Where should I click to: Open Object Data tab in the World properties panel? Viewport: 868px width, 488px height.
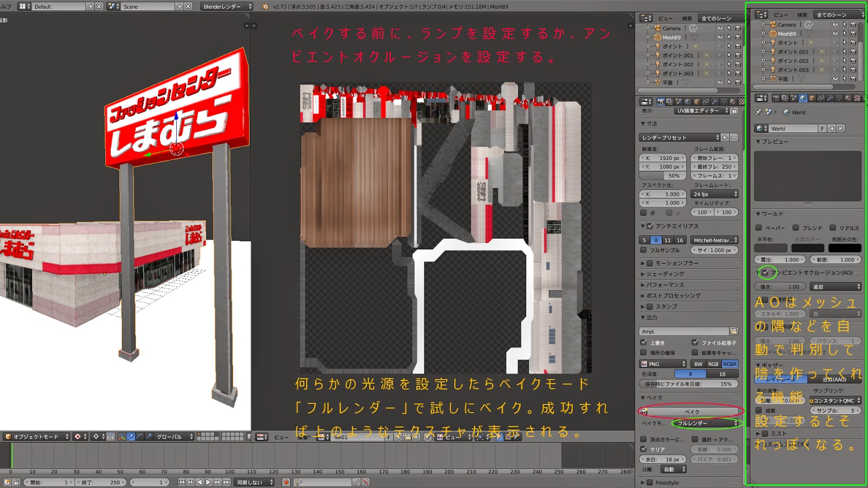click(839, 98)
